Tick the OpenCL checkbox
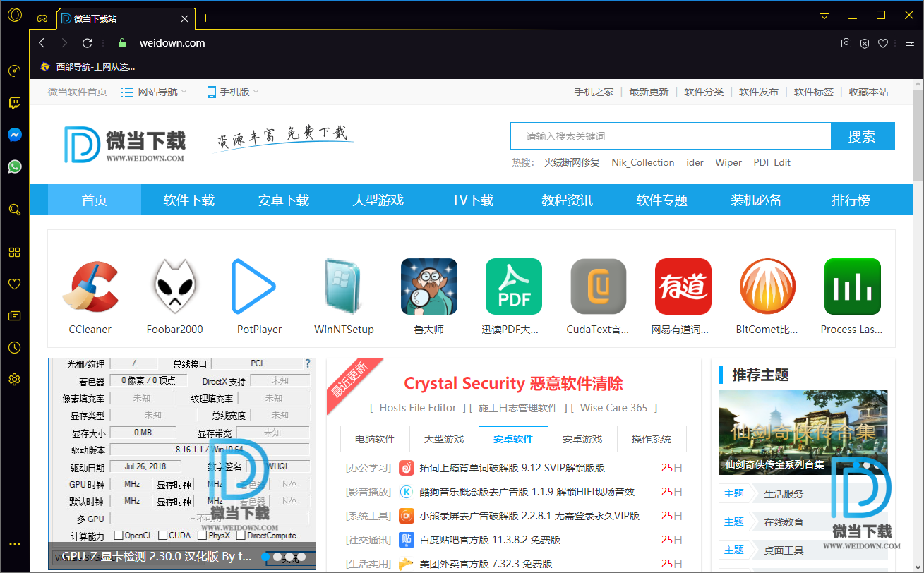 pyautogui.click(x=118, y=536)
